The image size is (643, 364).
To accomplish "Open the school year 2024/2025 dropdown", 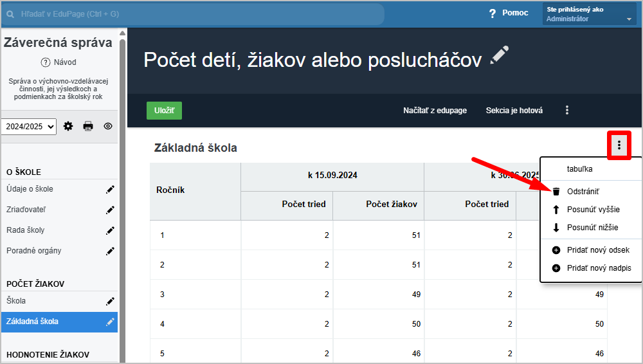I will click(29, 127).
